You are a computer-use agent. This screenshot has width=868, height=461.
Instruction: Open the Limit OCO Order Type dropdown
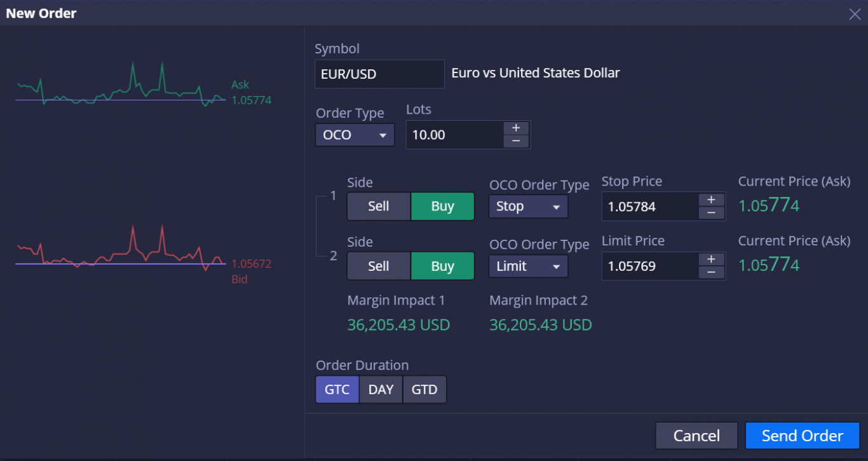pos(528,266)
